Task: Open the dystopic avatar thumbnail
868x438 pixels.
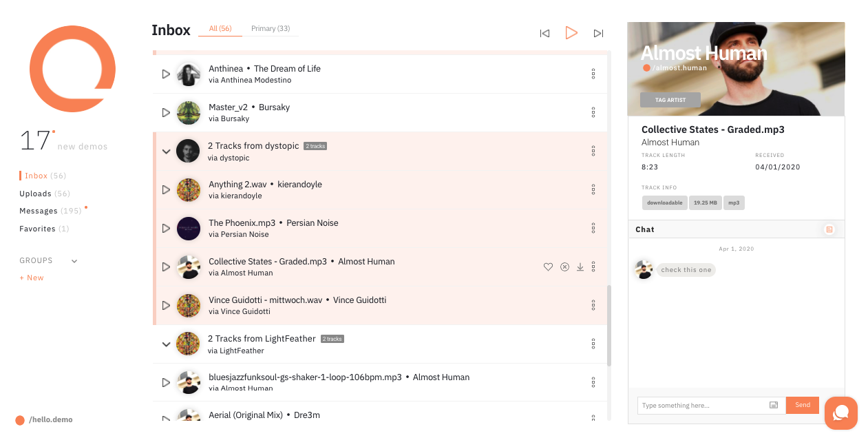Action: tap(188, 151)
